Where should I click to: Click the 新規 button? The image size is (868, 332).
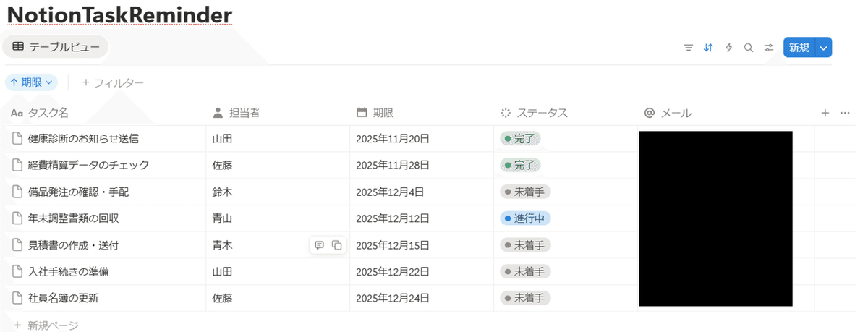799,48
